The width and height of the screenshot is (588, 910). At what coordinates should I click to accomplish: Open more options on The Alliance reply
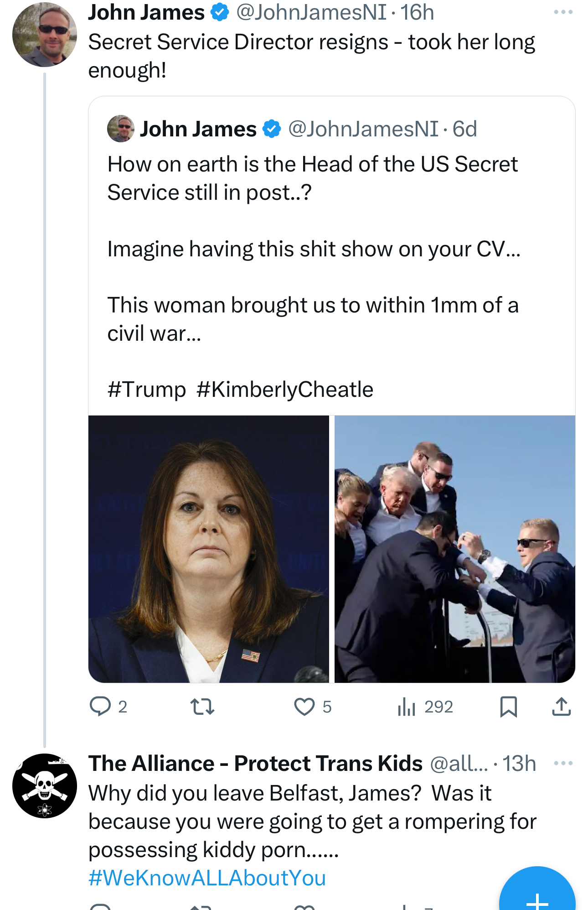point(563,763)
